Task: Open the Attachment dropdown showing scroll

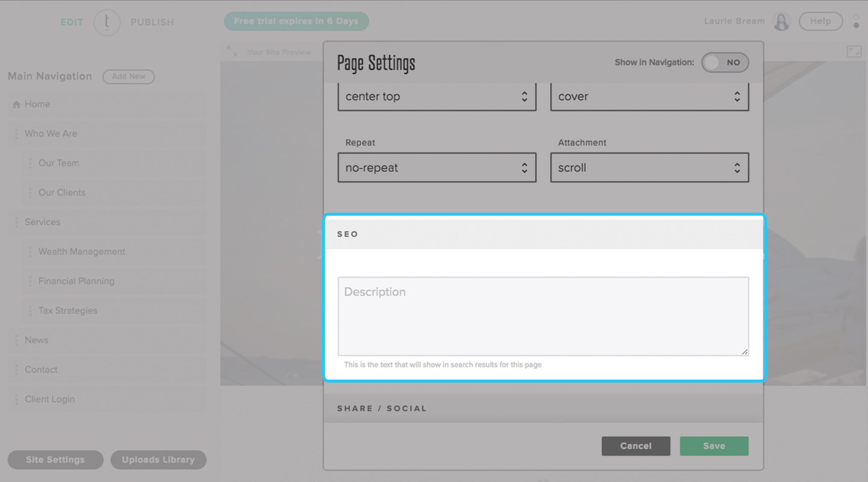Action: (x=649, y=167)
